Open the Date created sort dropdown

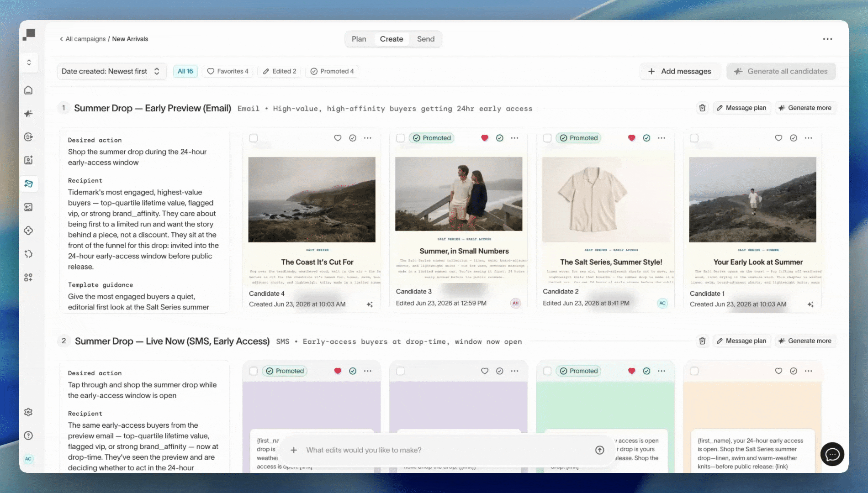pos(111,71)
